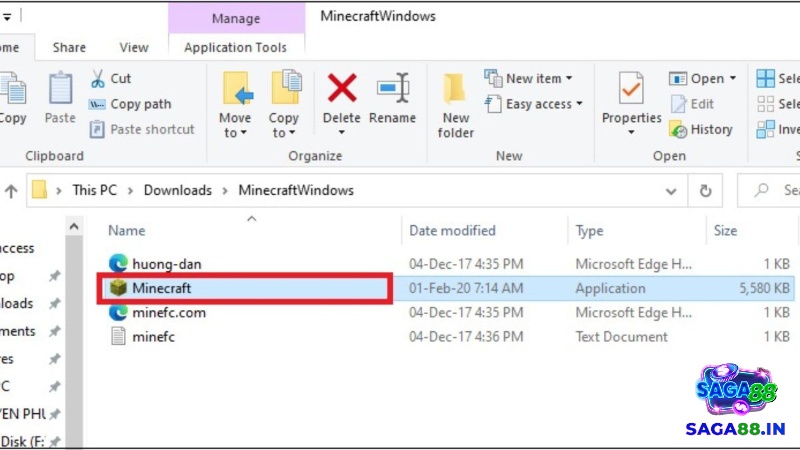Click in the search box
Screen dimensions: 800x450
[x=769, y=190]
